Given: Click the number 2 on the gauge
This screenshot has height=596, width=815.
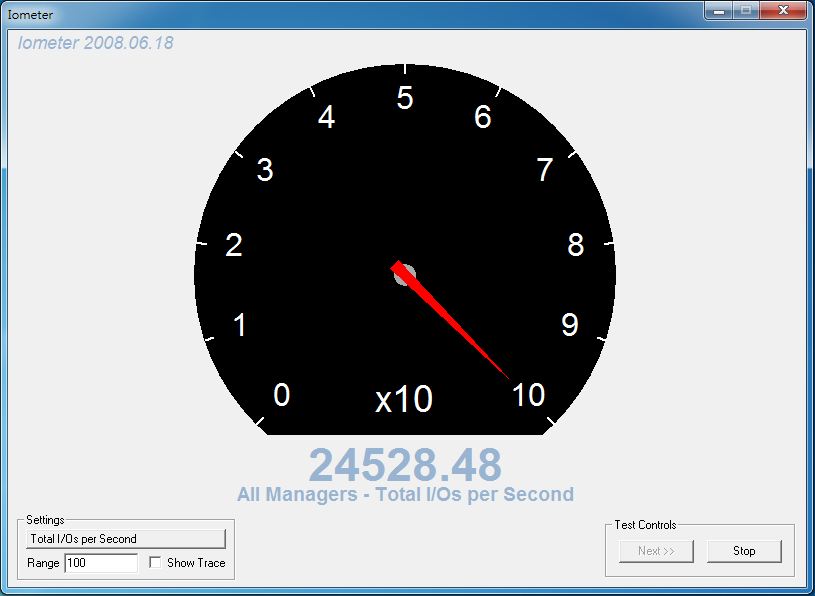Looking at the screenshot, I should pyautogui.click(x=234, y=245).
